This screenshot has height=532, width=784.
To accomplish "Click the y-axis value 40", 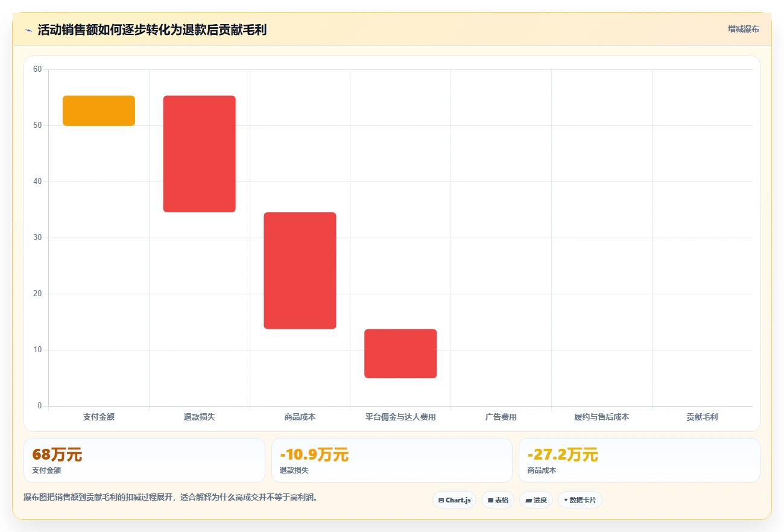I will (37, 182).
